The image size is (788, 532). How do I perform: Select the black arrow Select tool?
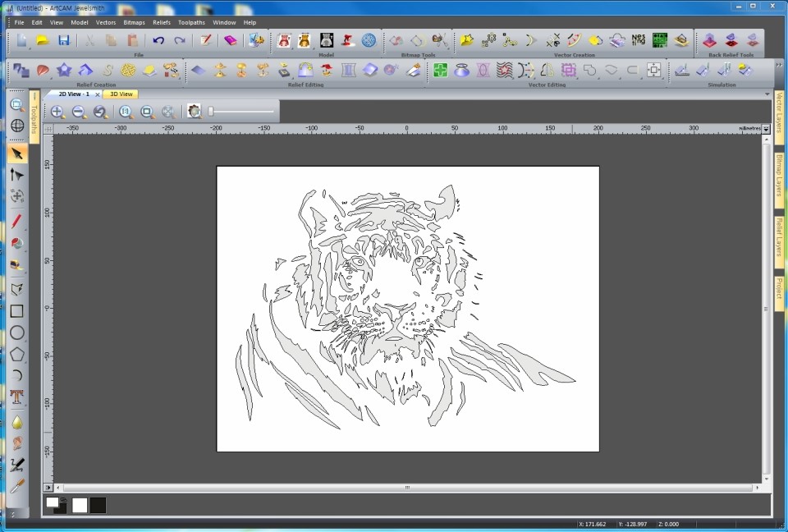[17, 154]
